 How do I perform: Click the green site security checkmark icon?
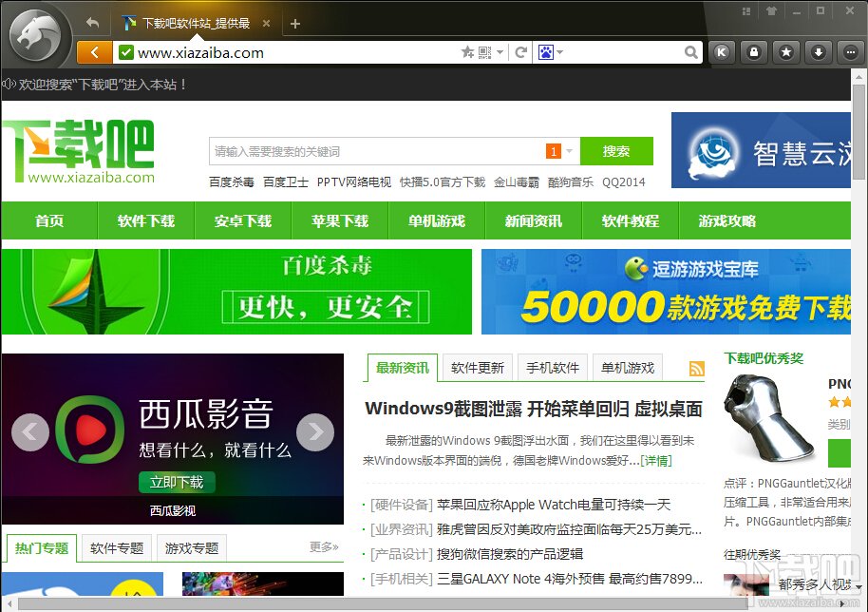click(x=126, y=52)
